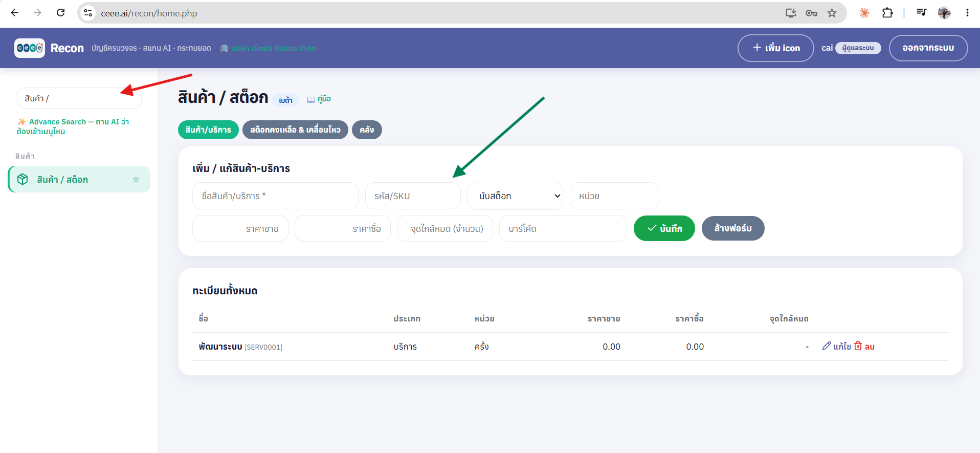Focus the รหัส/SKU input field
980x453 pixels.
tap(413, 196)
